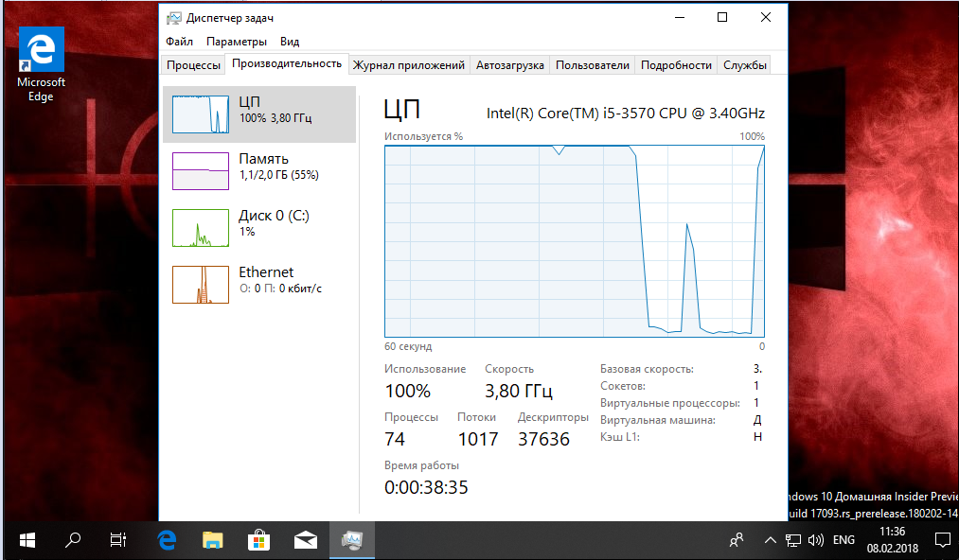Close the Диспетчер задач window
The image size is (959, 560).
(x=766, y=17)
